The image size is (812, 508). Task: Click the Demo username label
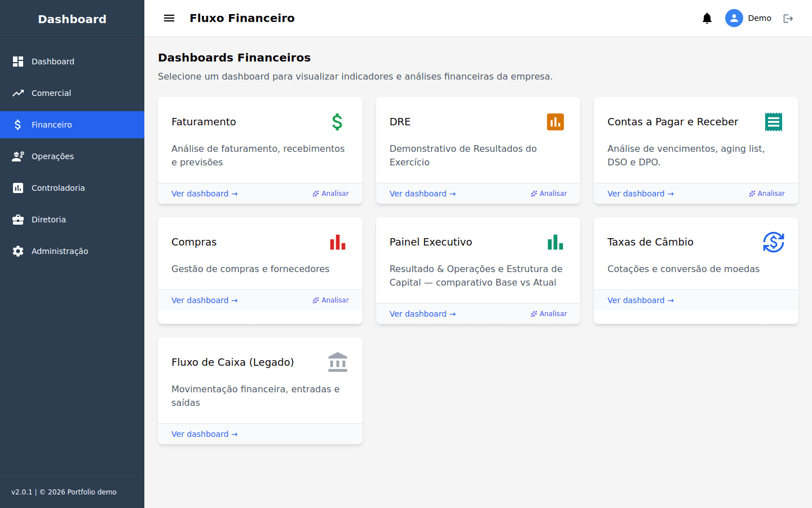tap(760, 18)
